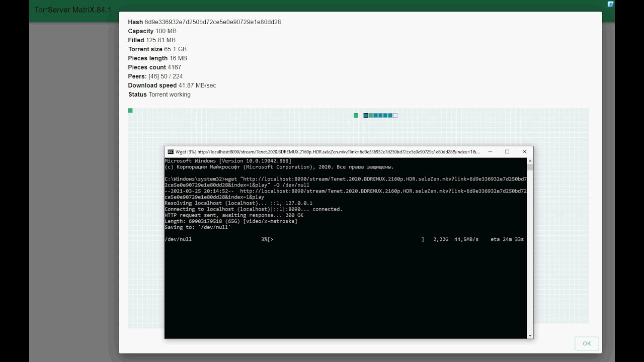Click the Wget window title bar text

(x=328, y=152)
